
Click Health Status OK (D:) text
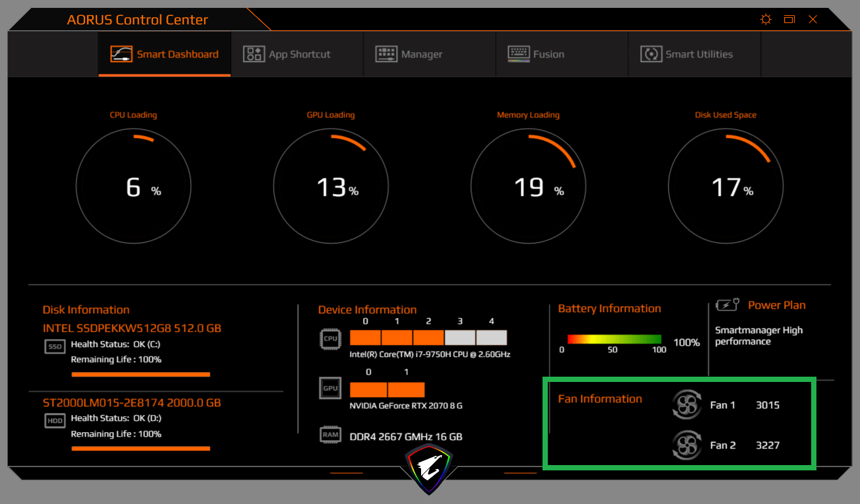[x=116, y=418]
